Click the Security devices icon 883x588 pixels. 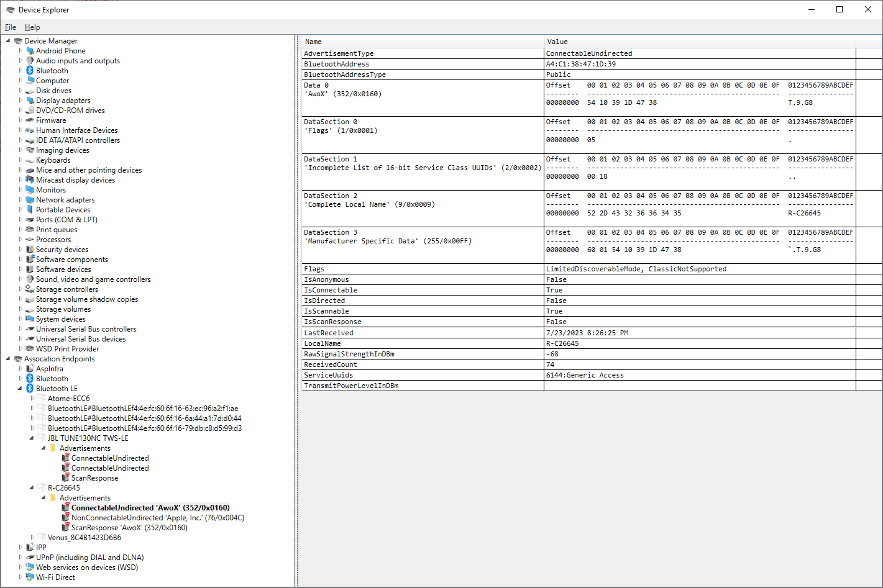(29, 250)
